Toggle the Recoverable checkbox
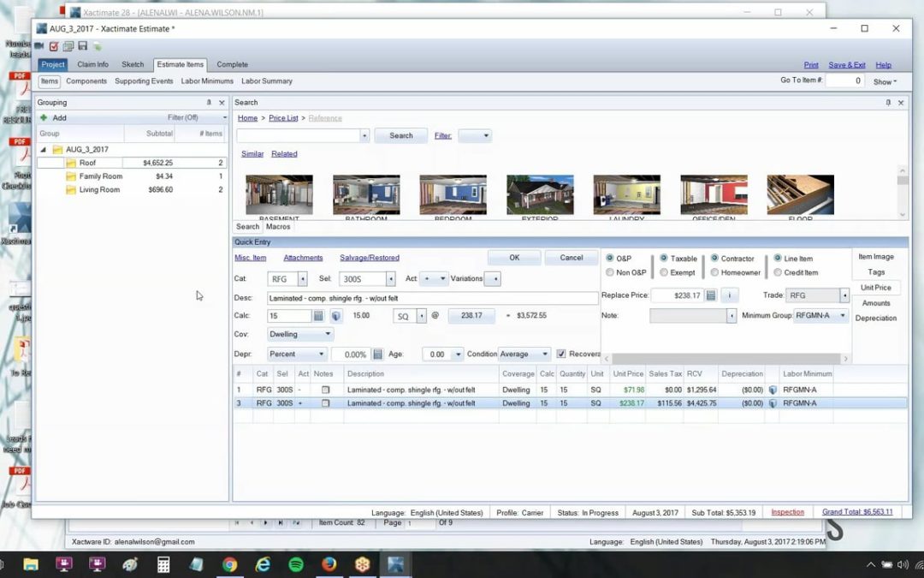The width and height of the screenshot is (924, 578). click(x=561, y=354)
